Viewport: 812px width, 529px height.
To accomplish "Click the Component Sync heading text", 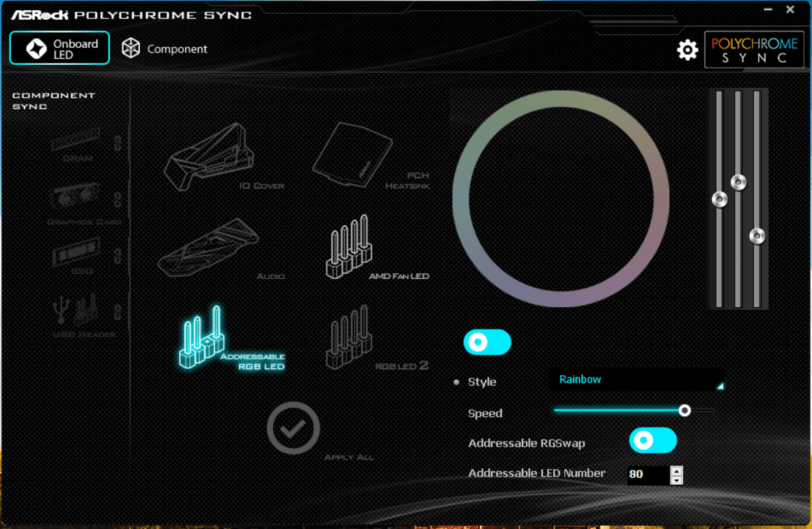I will coord(54,101).
